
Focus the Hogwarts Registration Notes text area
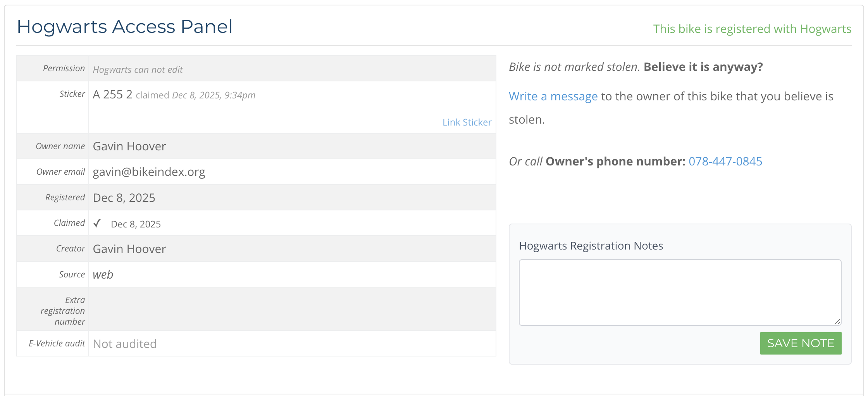pyautogui.click(x=679, y=292)
